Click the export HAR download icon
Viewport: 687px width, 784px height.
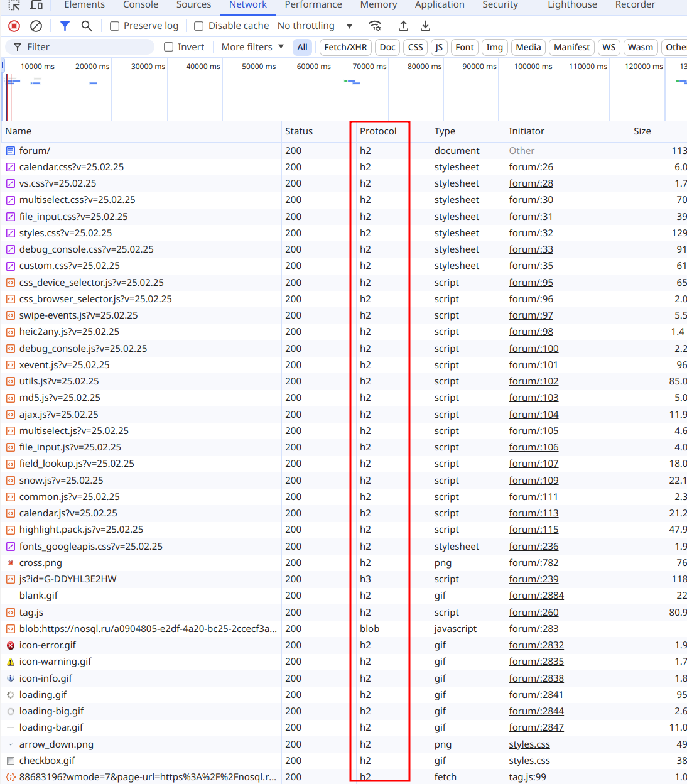(x=425, y=26)
